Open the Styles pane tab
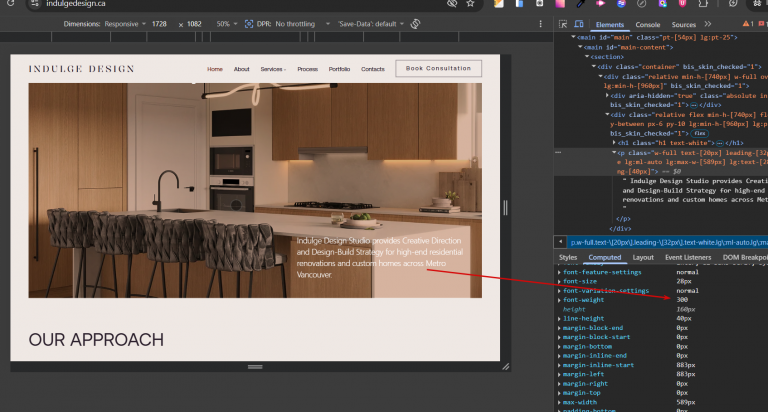The width and height of the screenshot is (768, 412). pyautogui.click(x=568, y=257)
